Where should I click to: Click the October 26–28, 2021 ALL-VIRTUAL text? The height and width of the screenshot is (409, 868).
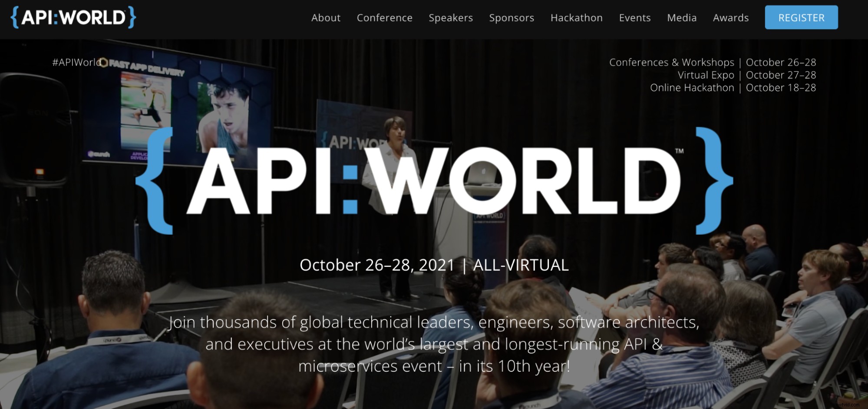pyautogui.click(x=434, y=264)
